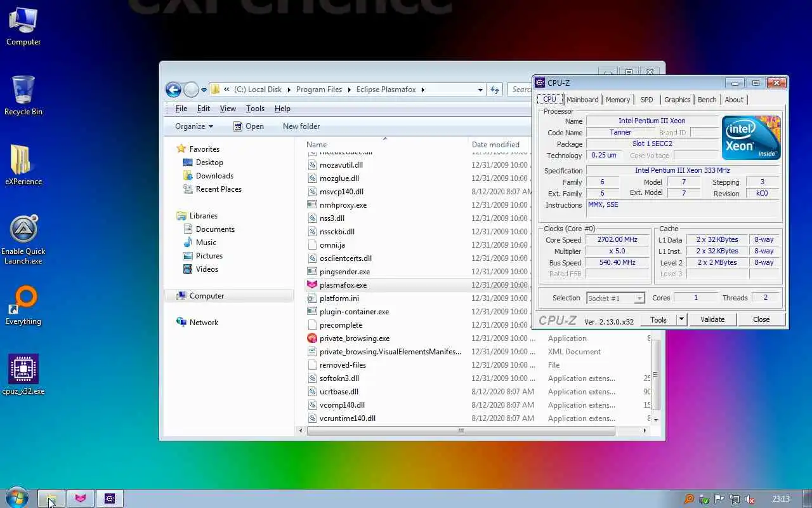Viewport: 812px width, 508px height.
Task: Click the muted volume tray icon
Action: [x=750, y=499]
